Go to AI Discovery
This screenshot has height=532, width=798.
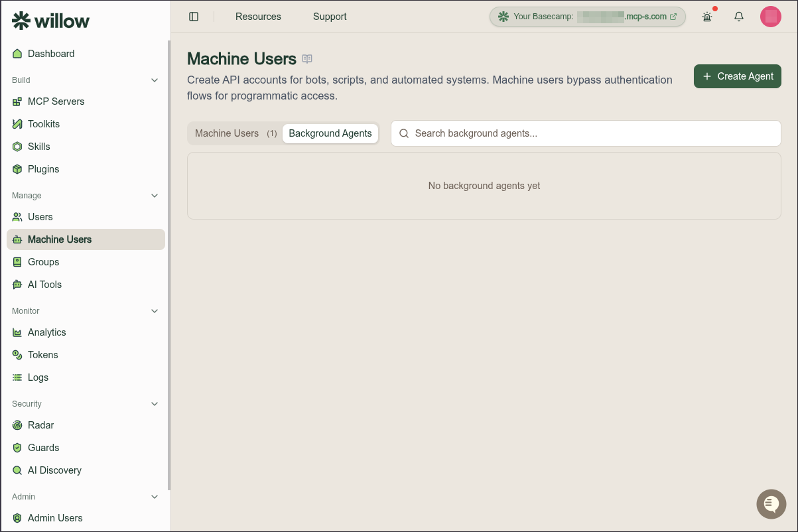click(x=86, y=470)
